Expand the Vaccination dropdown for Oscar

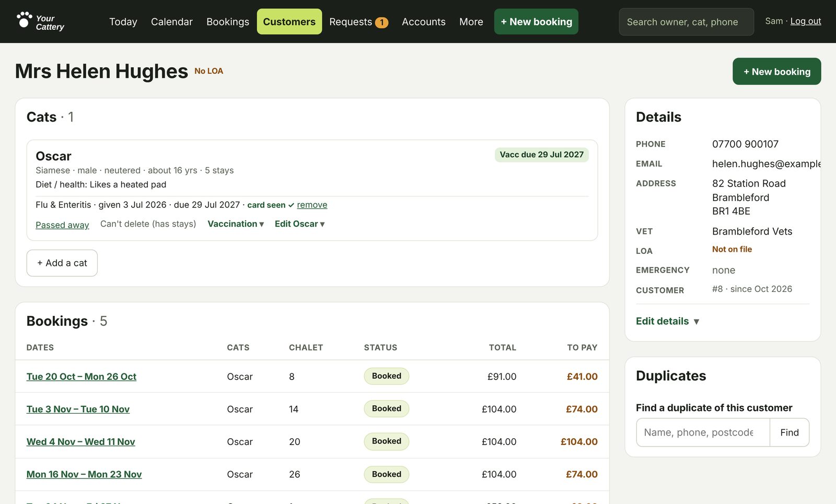(x=236, y=224)
